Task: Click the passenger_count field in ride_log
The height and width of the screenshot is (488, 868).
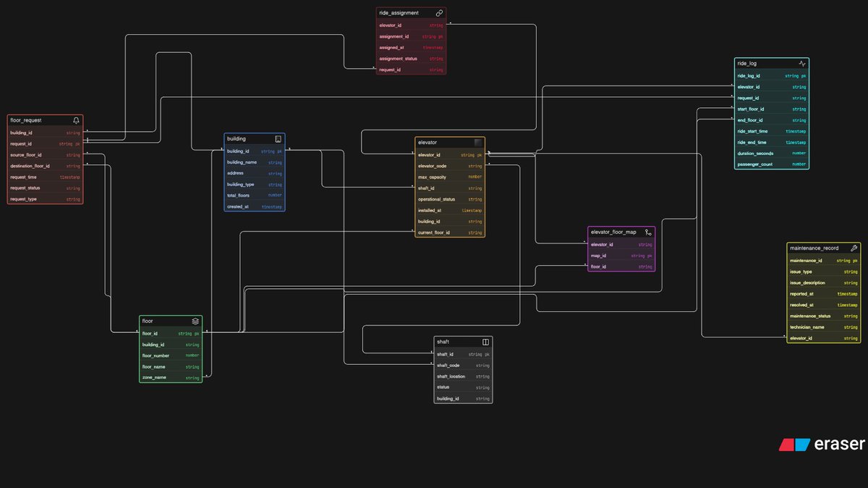Action: (770, 164)
